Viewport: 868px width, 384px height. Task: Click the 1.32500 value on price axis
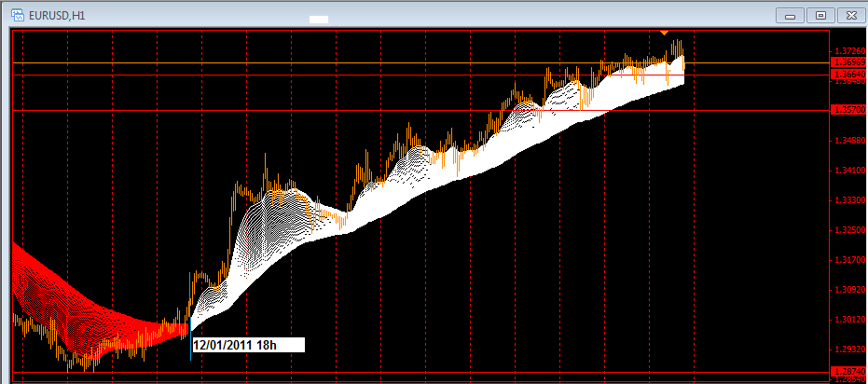(847, 230)
